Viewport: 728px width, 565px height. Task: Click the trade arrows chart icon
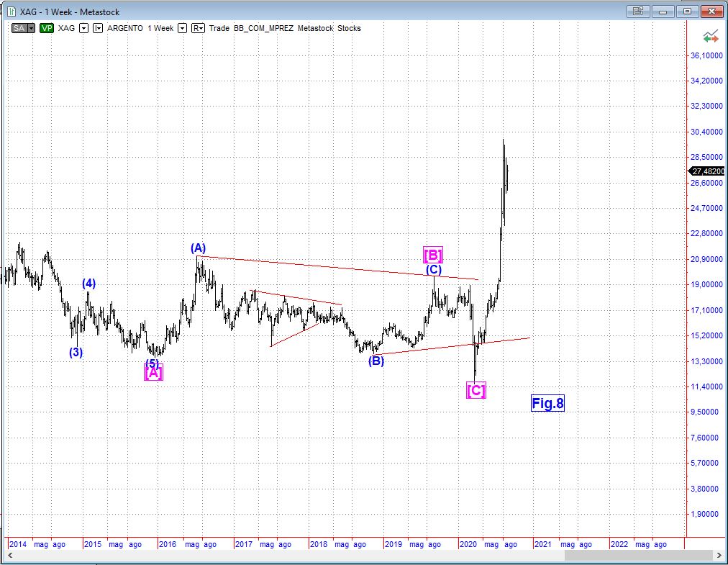(710, 37)
